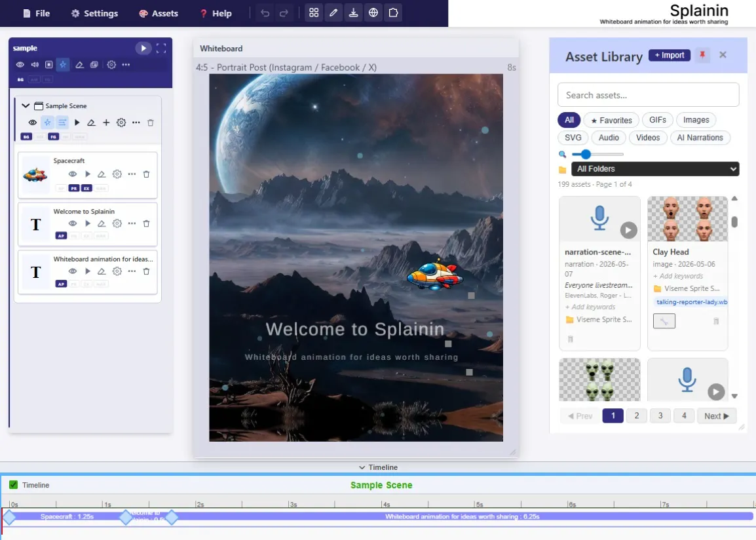This screenshot has height=540, width=756.
Task: Click the download export icon in toolbar
Action: coord(353,13)
